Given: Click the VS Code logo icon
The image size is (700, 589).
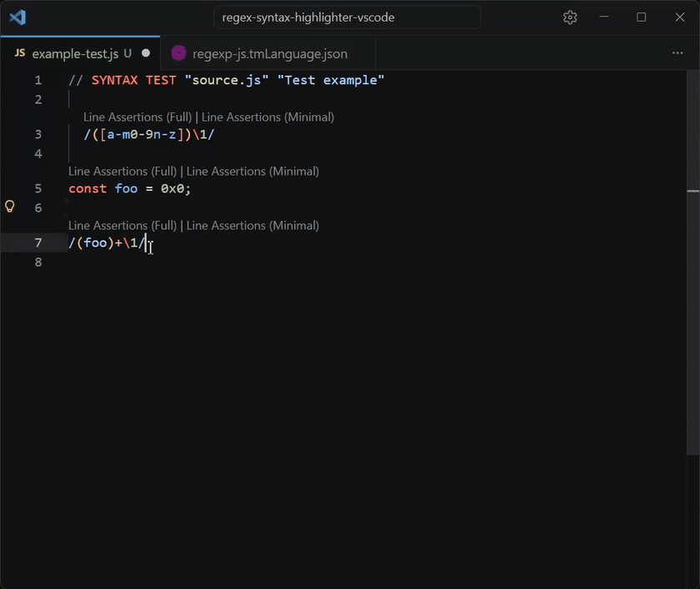Looking at the screenshot, I should [17, 17].
